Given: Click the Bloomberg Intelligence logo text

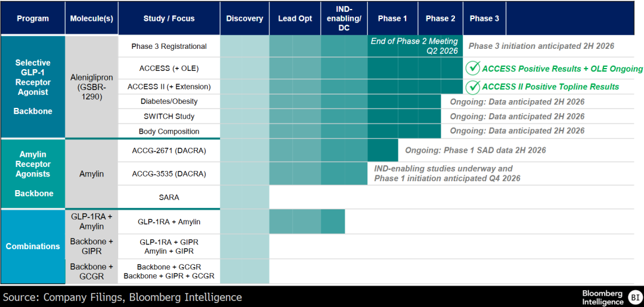Looking at the screenshot, I should tap(602, 297).
